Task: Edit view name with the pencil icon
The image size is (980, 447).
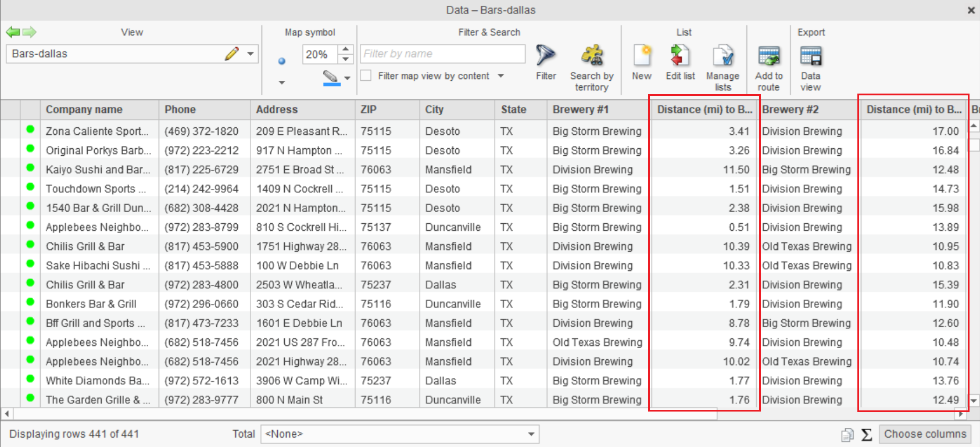Action: tap(232, 53)
